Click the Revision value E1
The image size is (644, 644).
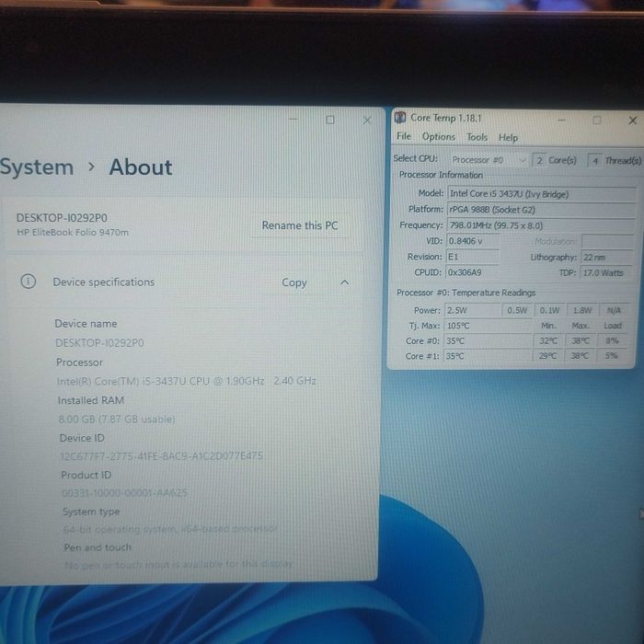pos(472,257)
